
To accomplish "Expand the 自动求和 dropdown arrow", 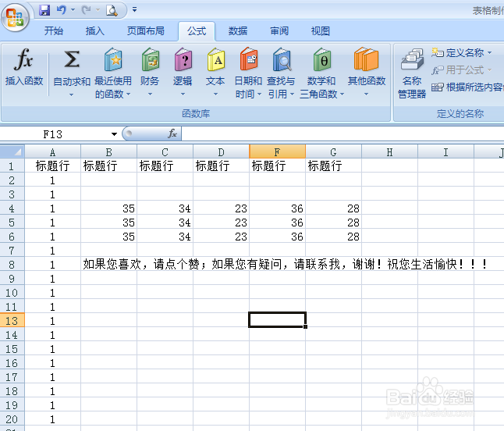I will (71, 95).
